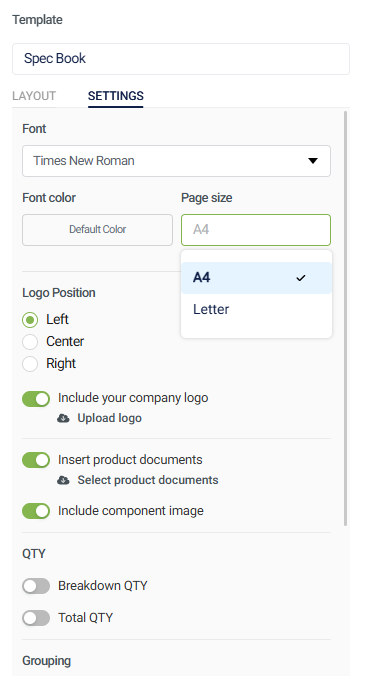
Task: Click the font dropdown arrow
Action: coord(313,161)
